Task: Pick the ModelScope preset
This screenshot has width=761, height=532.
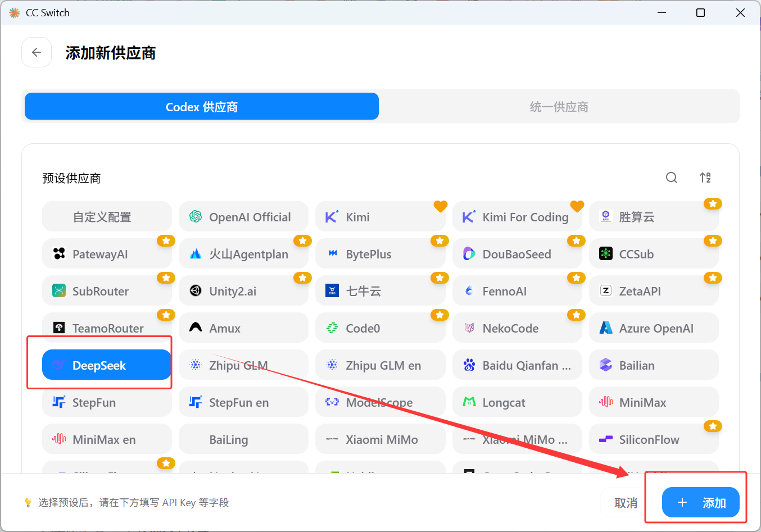Action: click(380, 402)
